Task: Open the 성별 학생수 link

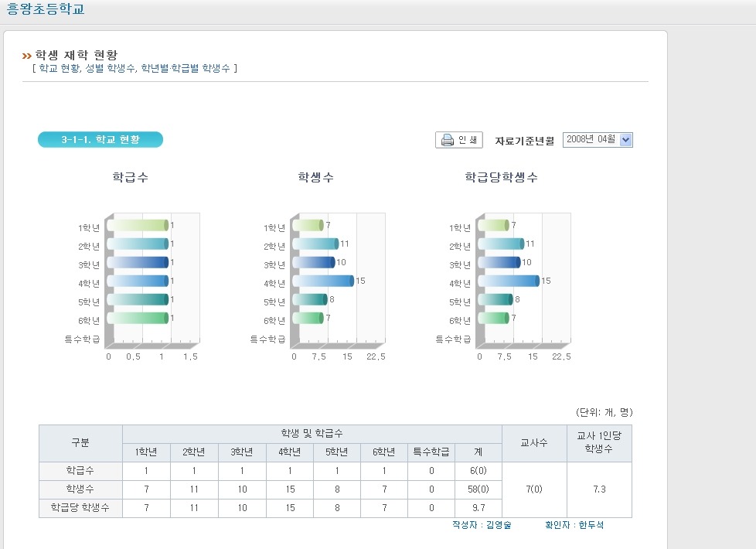Action: click(111, 69)
